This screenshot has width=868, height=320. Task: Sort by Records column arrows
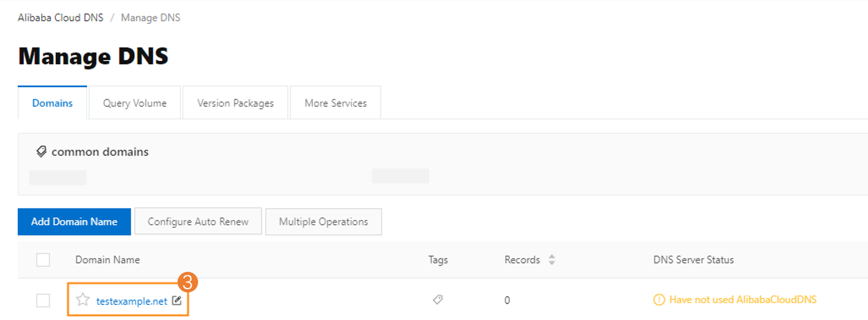(x=551, y=259)
